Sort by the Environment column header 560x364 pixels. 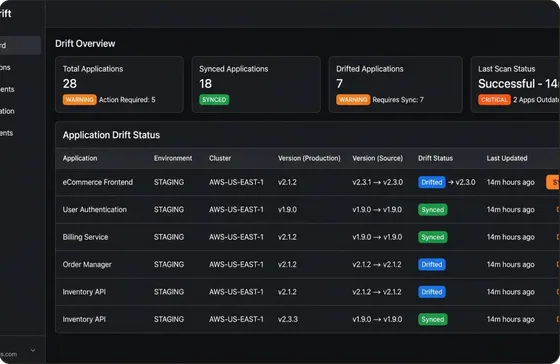pos(173,158)
